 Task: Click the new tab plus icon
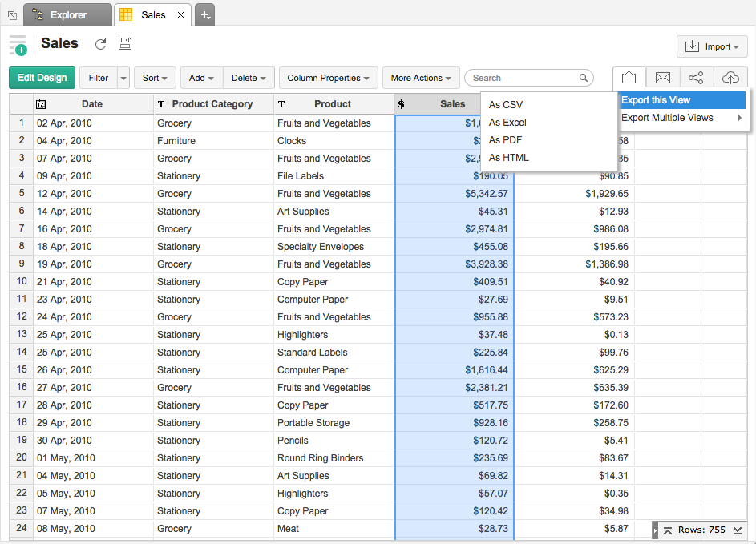pyautogui.click(x=204, y=14)
